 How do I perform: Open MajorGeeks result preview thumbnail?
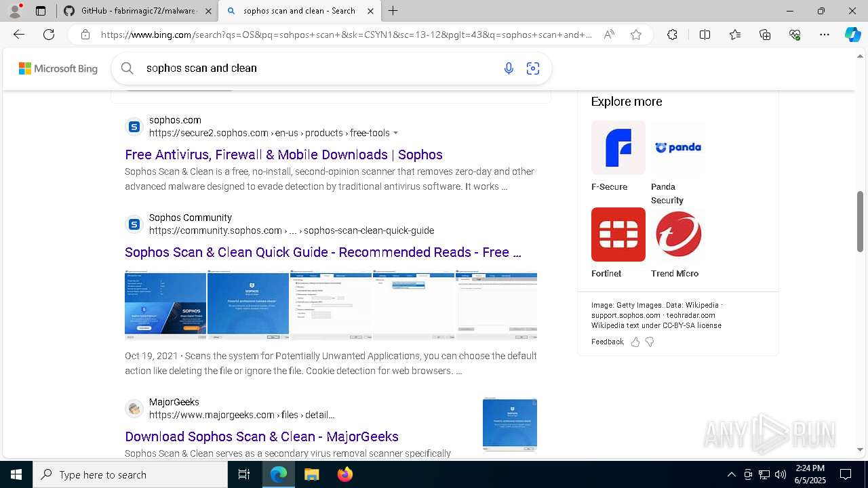pos(510,424)
